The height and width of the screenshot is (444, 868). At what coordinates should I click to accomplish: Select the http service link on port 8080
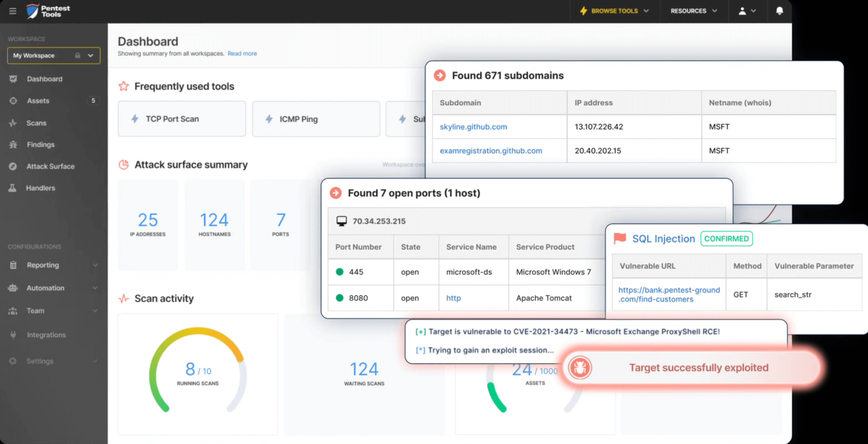453,298
